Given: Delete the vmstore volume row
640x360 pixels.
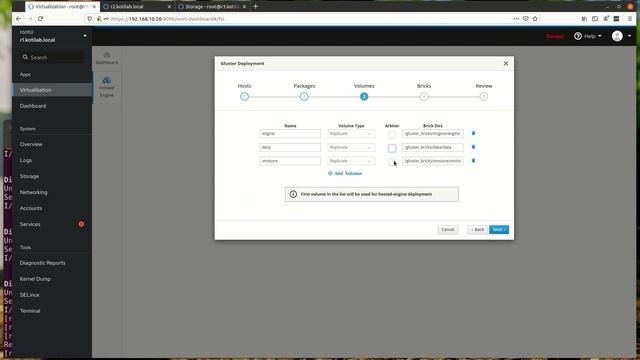Looking at the screenshot, I should point(473,161).
